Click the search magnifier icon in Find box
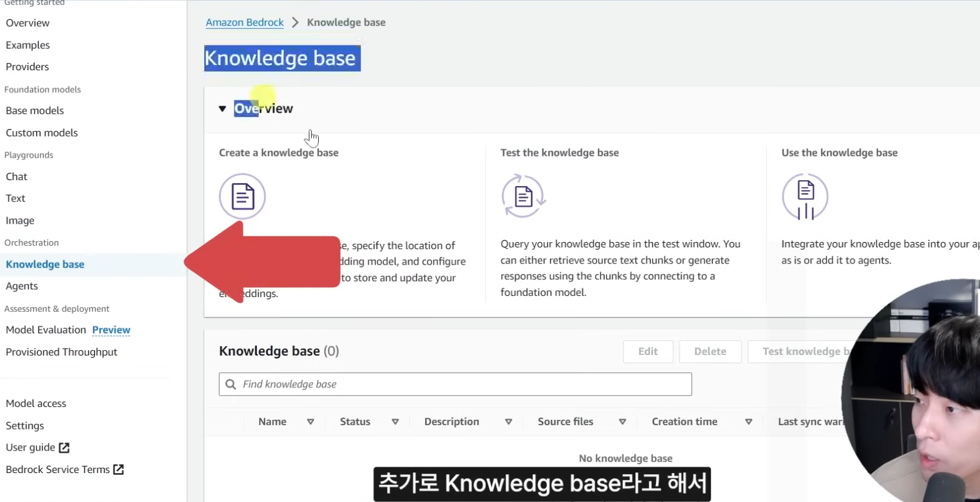The width and height of the screenshot is (980, 502). tap(231, 384)
